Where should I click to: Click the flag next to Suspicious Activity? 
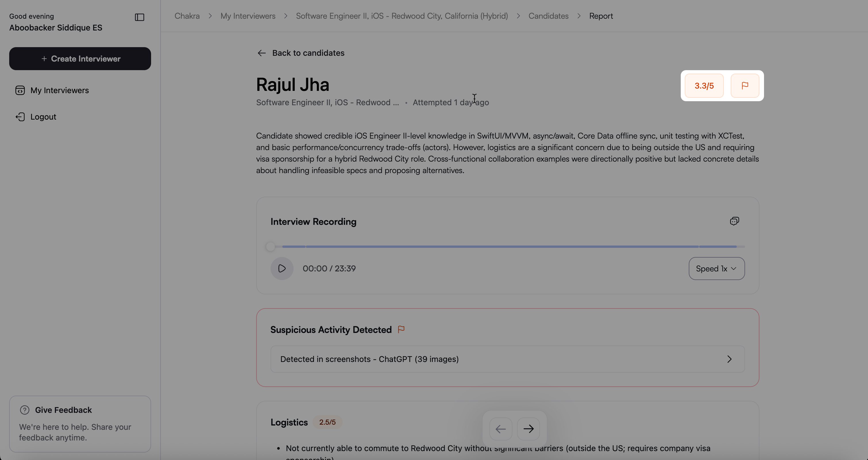click(401, 329)
